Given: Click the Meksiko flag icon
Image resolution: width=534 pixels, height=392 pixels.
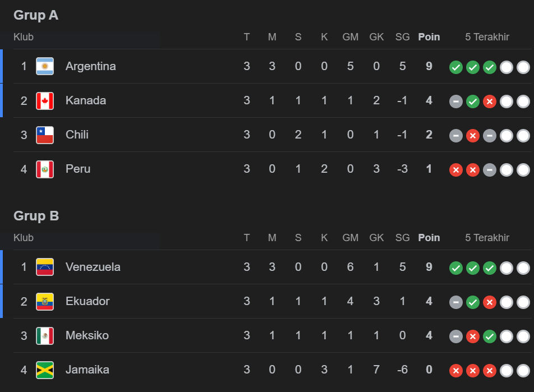Looking at the screenshot, I should pyautogui.click(x=45, y=336).
